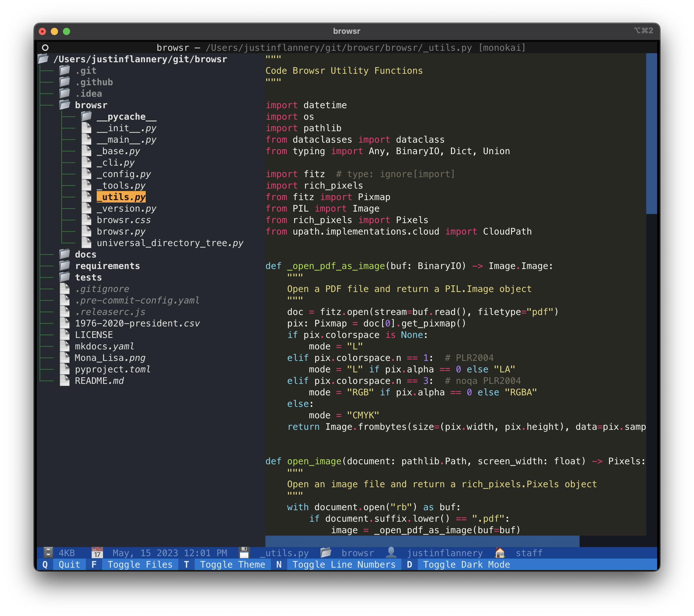Click the user silhouette icon beside justinflannery

coord(391,553)
